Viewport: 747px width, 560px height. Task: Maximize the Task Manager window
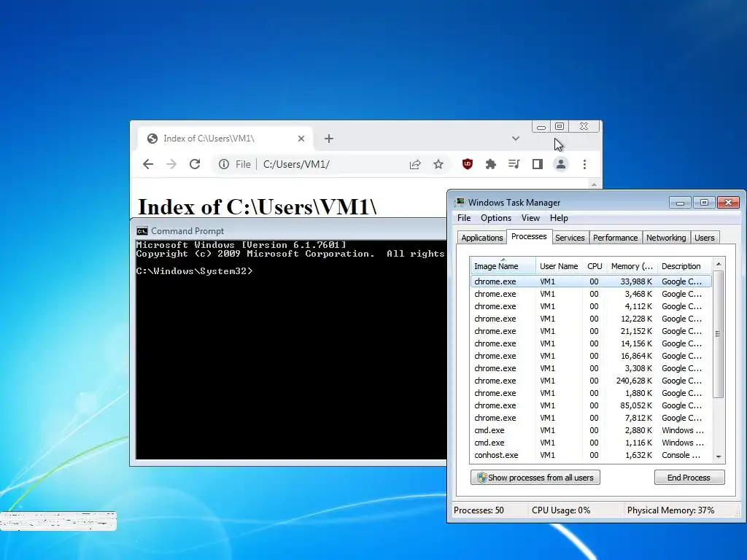(x=704, y=203)
